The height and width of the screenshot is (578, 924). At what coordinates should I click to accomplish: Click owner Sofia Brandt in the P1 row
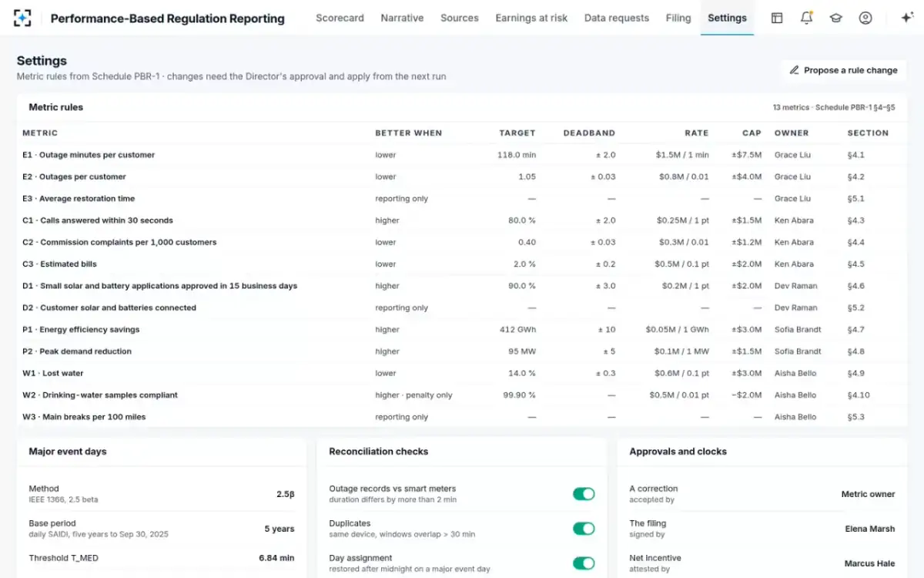pyautogui.click(x=798, y=329)
